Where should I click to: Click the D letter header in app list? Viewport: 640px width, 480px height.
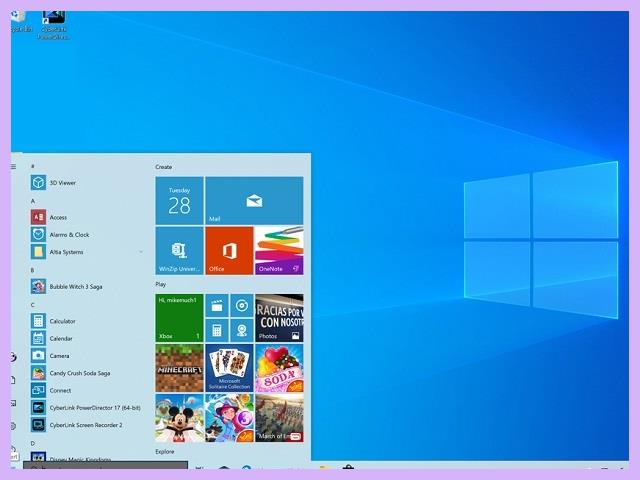pos(33,443)
